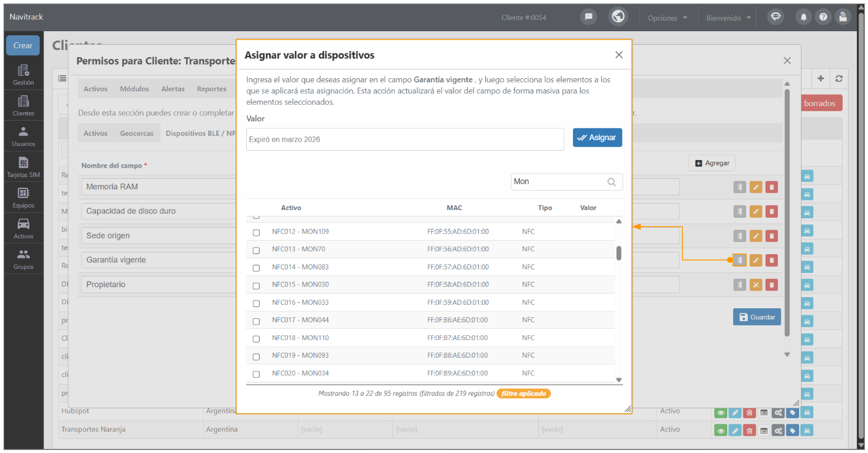Save permissions with the Guardar button
Screen dimensions: 868x453
coord(757,317)
